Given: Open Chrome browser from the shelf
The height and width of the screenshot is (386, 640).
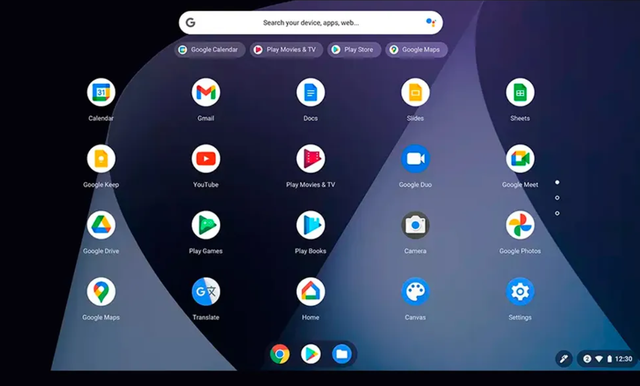Looking at the screenshot, I should [280, 354].
